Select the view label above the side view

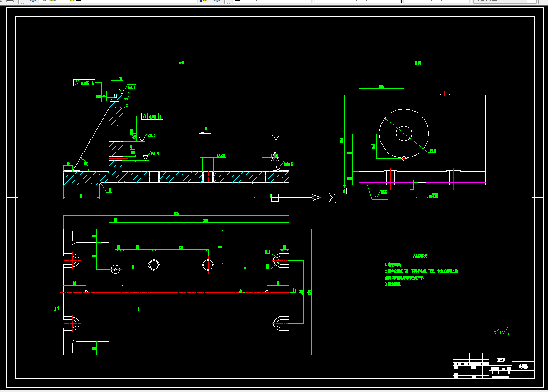[418, 63]
